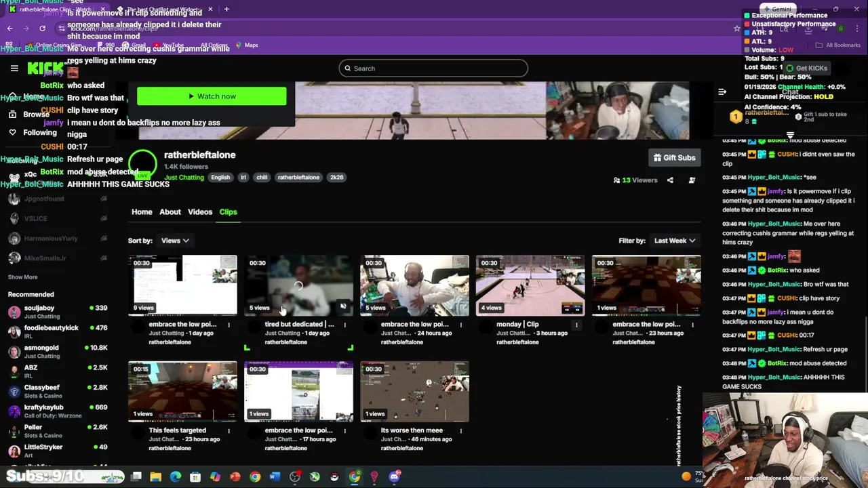Screen dimensions: 868x488
Task: Open recommended channel asmongold
Action: pyautogui.click(x=58, y=351)
